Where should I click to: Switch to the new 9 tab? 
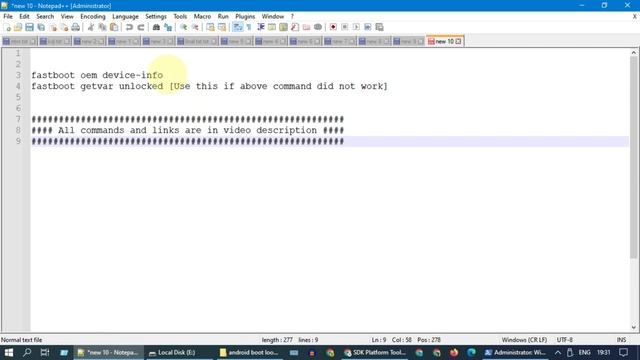click(408, 41)
